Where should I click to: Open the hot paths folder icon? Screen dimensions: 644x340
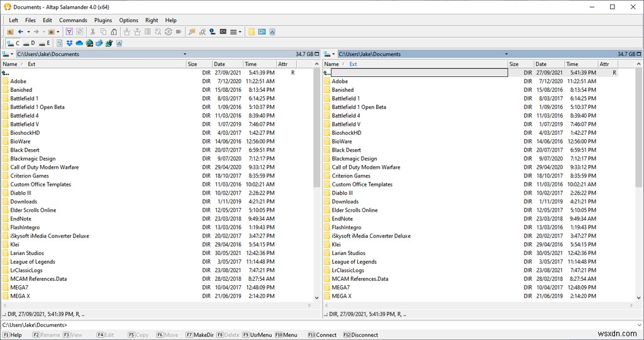(52, 31)
